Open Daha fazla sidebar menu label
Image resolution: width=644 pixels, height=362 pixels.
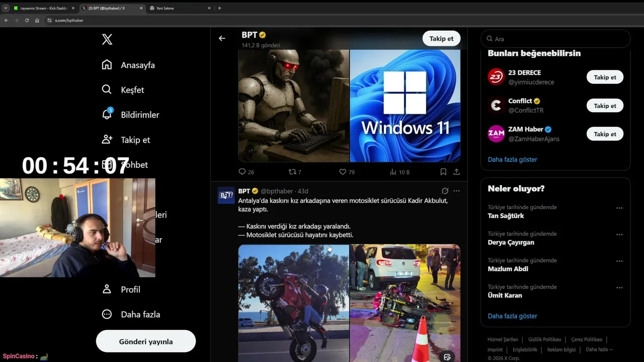point(140,314)
